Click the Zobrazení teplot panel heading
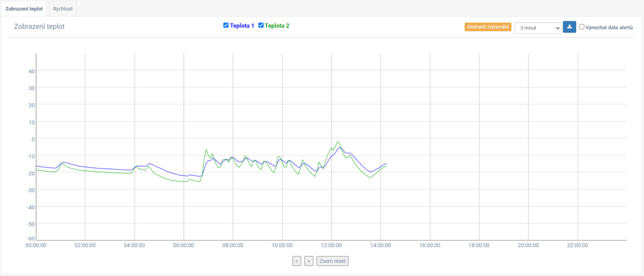This screenshot has width=644, height=276. [x=40, y=26]
